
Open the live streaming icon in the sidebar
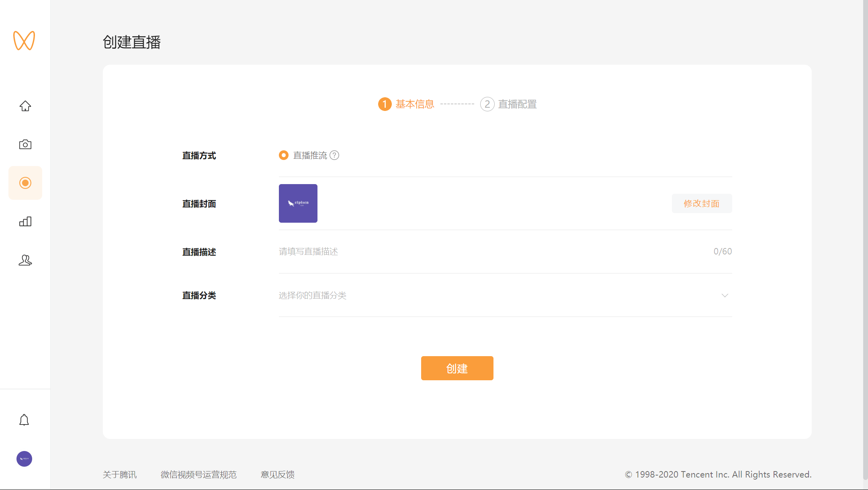[x=25, y=183]
